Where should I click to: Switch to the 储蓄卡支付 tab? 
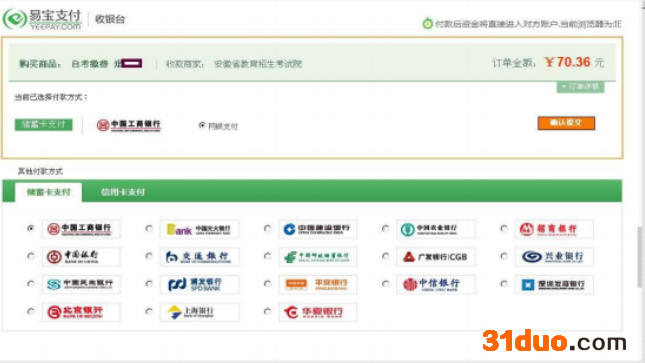click(49, 192)
